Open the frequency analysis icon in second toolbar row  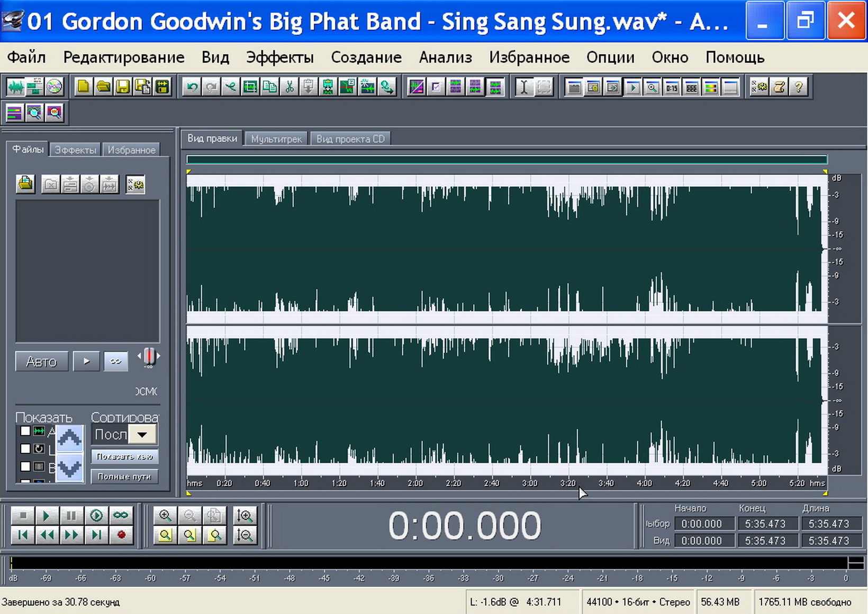pyautogui.click(x=35, y=113)
